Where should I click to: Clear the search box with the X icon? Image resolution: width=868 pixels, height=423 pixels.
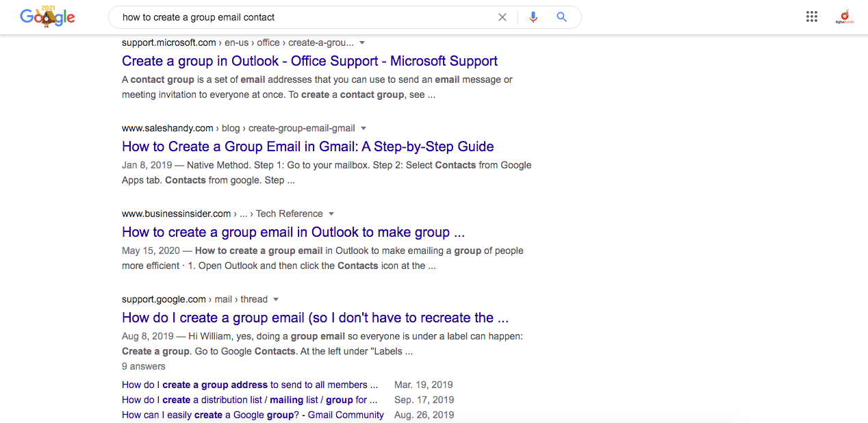click(502, 17)
